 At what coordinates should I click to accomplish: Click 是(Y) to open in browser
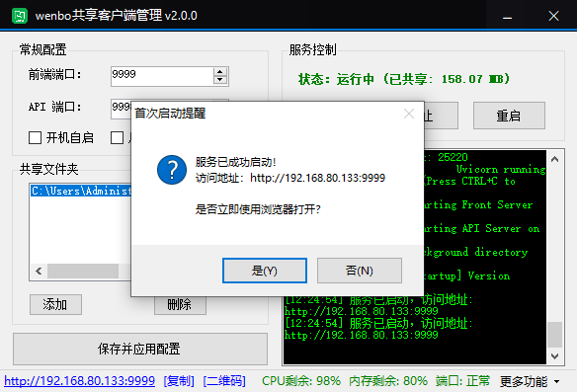point(264,271)
